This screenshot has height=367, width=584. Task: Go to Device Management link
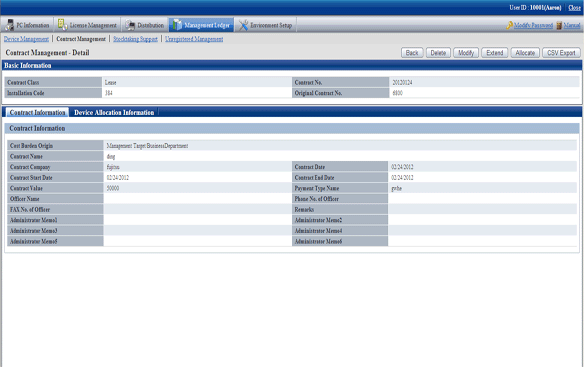pos(26,39)
